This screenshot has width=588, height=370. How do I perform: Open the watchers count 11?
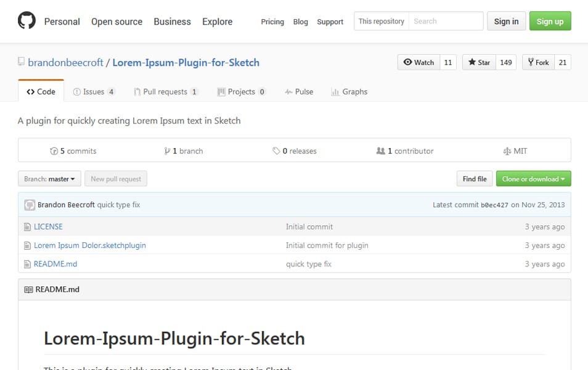(448, 62)
